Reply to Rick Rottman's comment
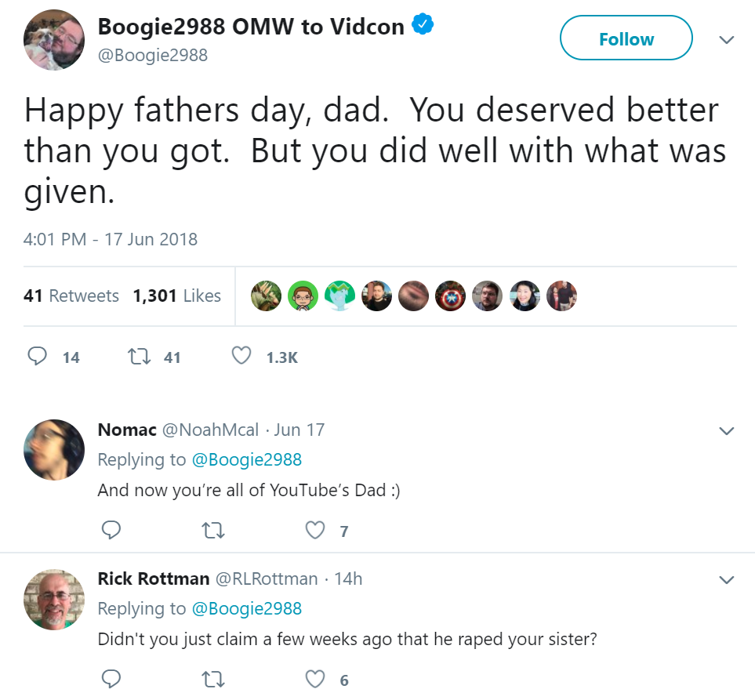Screen dimensions: 755x700 click(111, 679)
